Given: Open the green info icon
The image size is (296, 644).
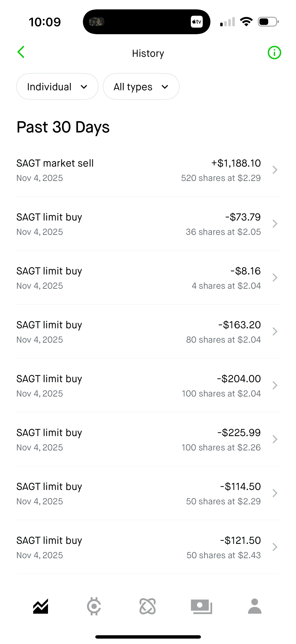Looking at the screenshot, I should 274,53.
